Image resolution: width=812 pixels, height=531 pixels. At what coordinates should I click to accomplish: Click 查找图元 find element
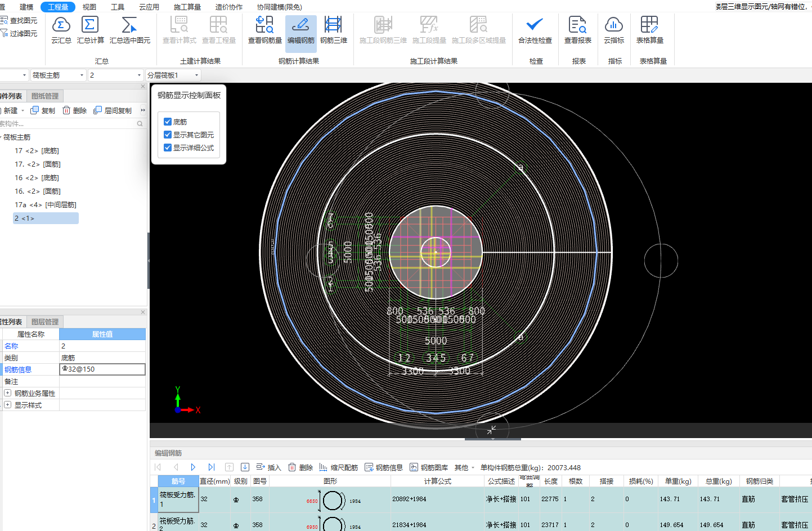pyautogui.click(x=19, y=20)
